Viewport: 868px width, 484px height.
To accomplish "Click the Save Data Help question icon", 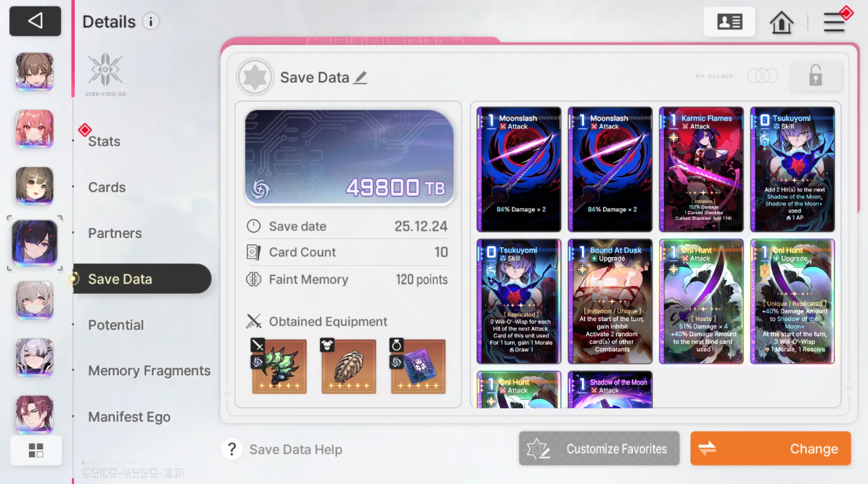I will [x=232, y=449].
